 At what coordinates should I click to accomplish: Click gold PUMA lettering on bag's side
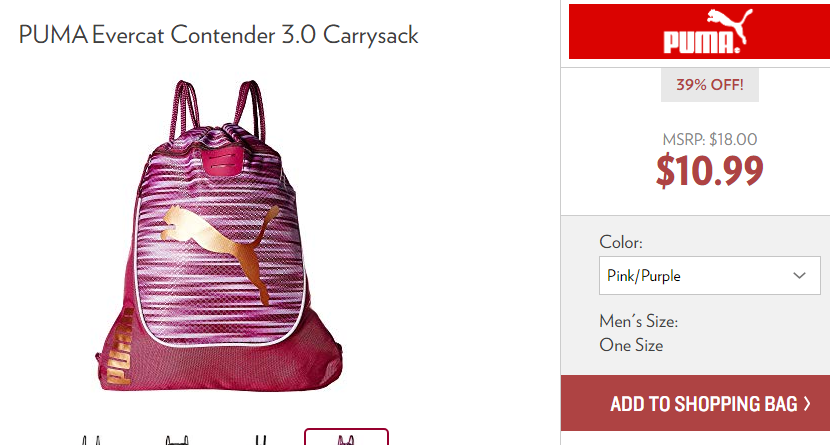119,348
